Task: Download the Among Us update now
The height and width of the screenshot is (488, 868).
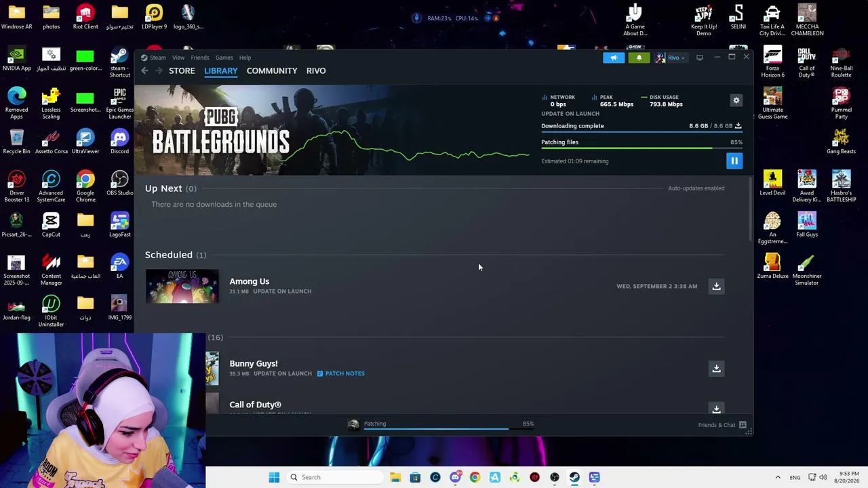Action: 716,286
